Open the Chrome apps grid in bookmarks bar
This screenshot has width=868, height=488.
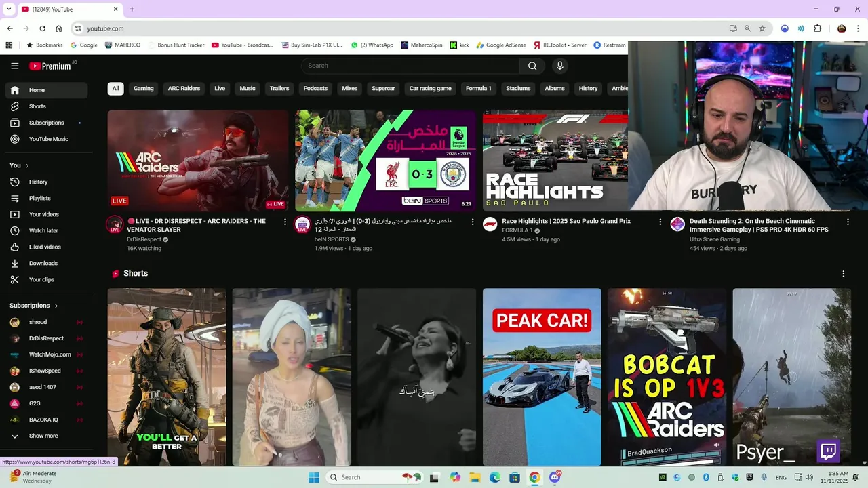click(9, 45)
